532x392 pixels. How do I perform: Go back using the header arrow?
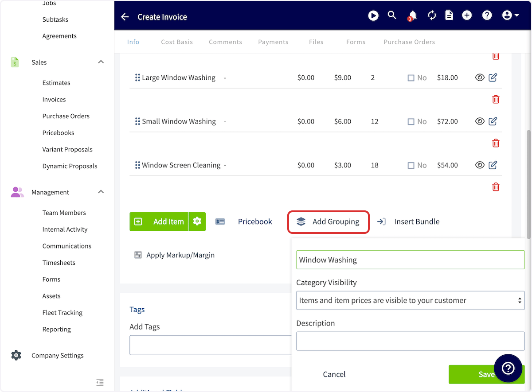coord(125,17)
